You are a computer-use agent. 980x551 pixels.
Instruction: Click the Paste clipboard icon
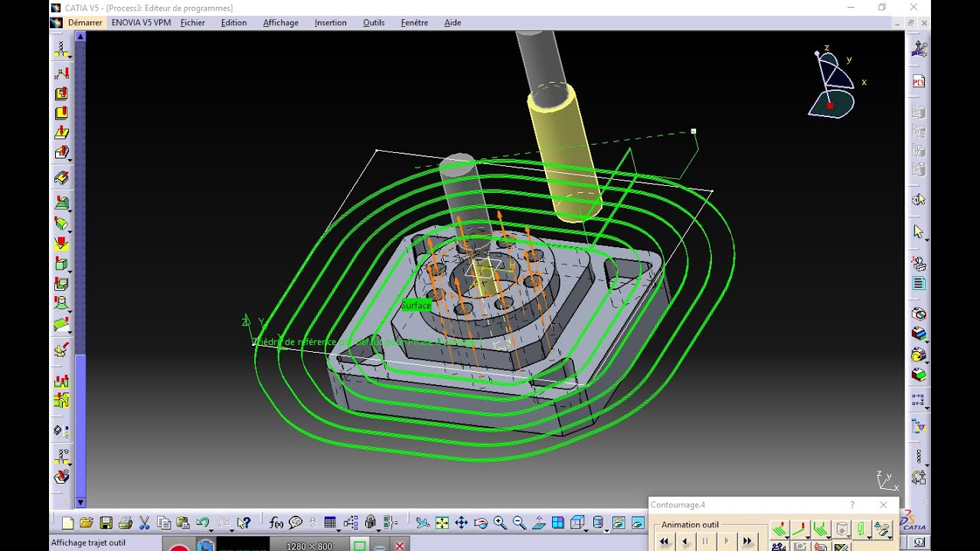click(x=183, y=523)
